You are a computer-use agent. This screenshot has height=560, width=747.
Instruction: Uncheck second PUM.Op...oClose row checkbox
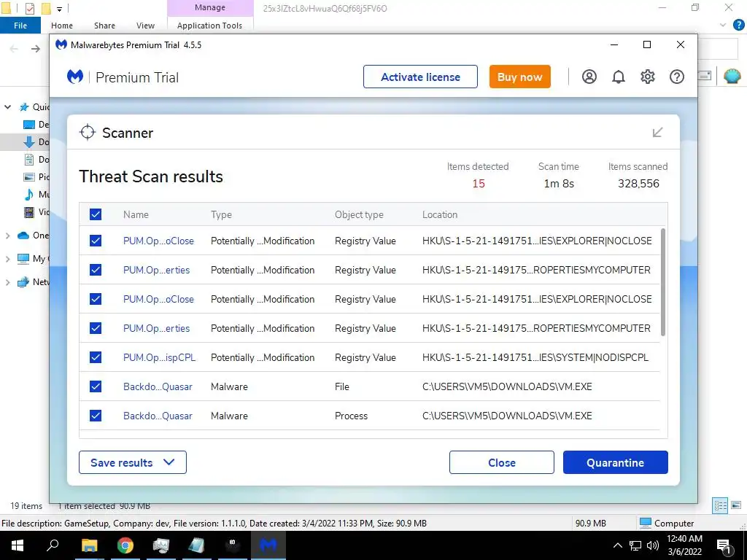pyautogui.click(x=96, y=299)
